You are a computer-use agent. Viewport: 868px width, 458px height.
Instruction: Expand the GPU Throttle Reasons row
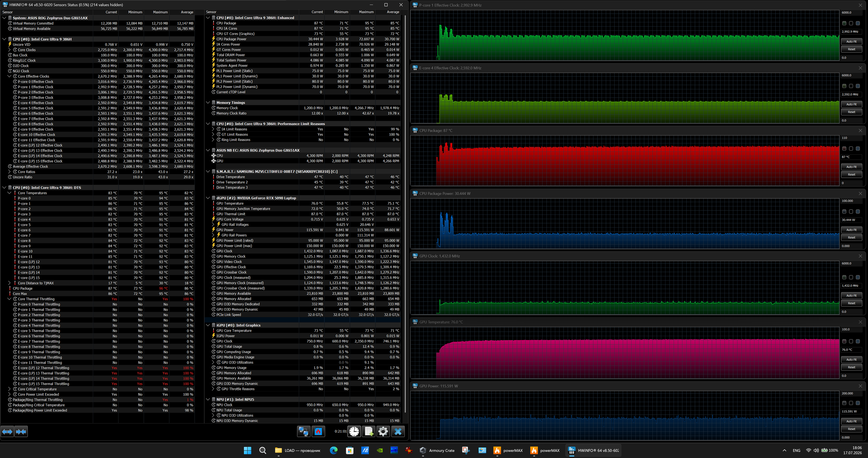click(213, 389)
